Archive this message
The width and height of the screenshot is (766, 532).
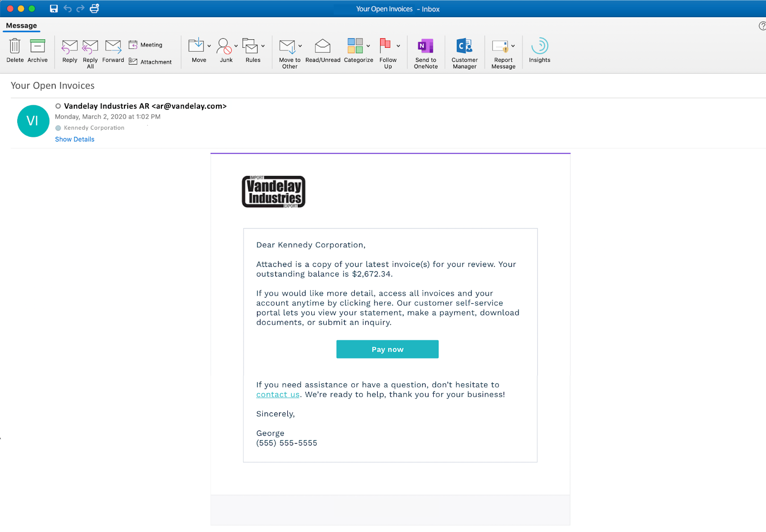[x=37, y=50]
